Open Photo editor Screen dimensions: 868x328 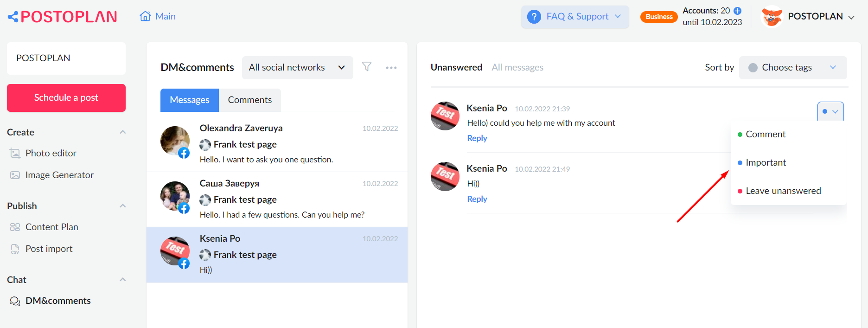pos(51,153)
